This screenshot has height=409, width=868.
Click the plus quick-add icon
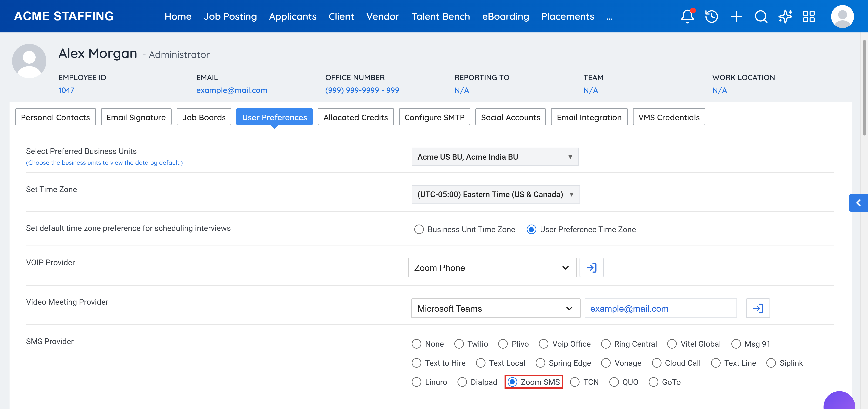(736, 16)
